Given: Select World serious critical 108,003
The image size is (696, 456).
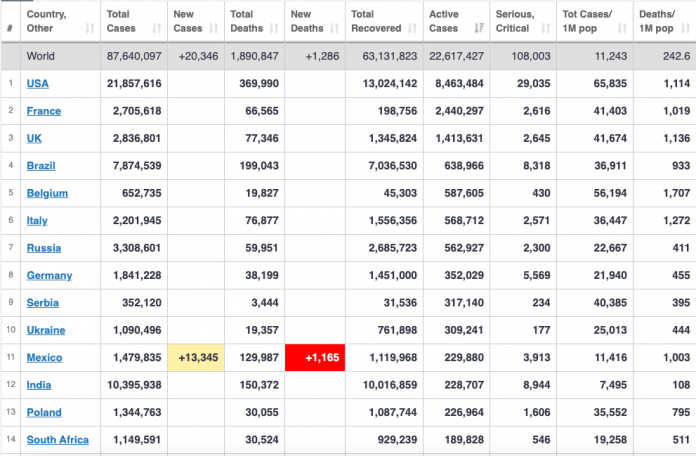Looking at the screenshot, I should tap(531, 56).
